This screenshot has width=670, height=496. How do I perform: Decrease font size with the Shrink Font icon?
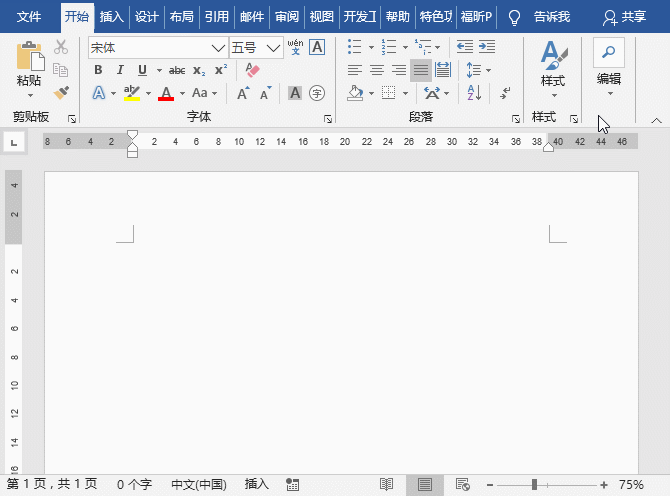[x=265, y=93]
